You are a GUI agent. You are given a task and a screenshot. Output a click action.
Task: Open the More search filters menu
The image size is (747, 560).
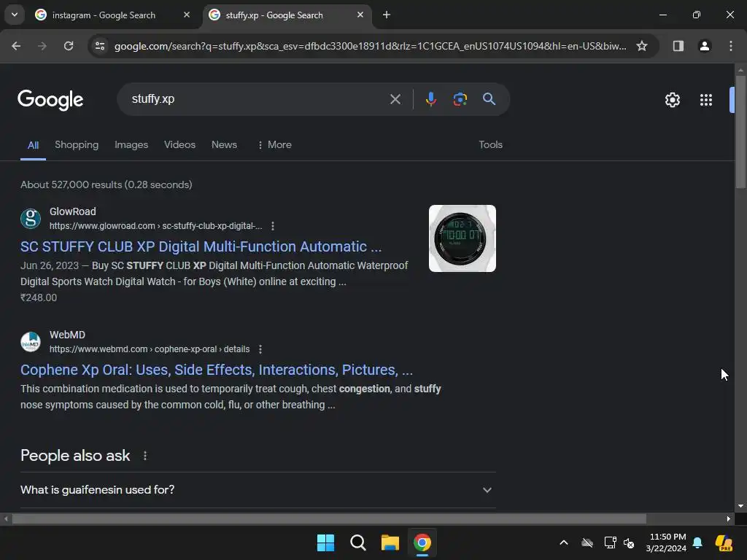[x=274, y=145]
